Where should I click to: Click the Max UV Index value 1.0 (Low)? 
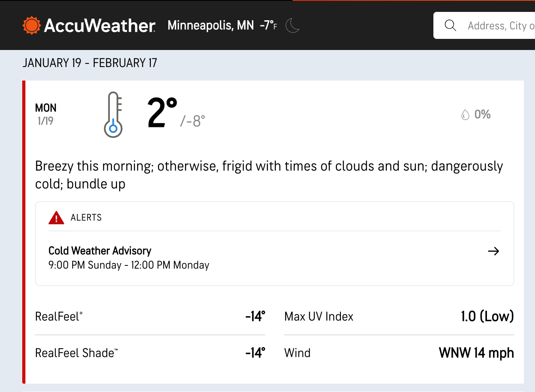[x=487, y=316]
